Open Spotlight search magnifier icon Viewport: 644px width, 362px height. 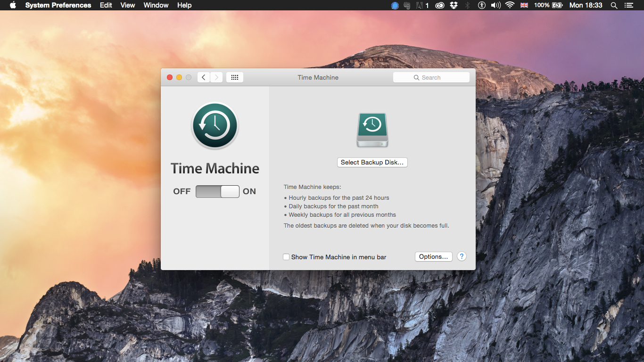pyautogui.click(x=614, y=5)
